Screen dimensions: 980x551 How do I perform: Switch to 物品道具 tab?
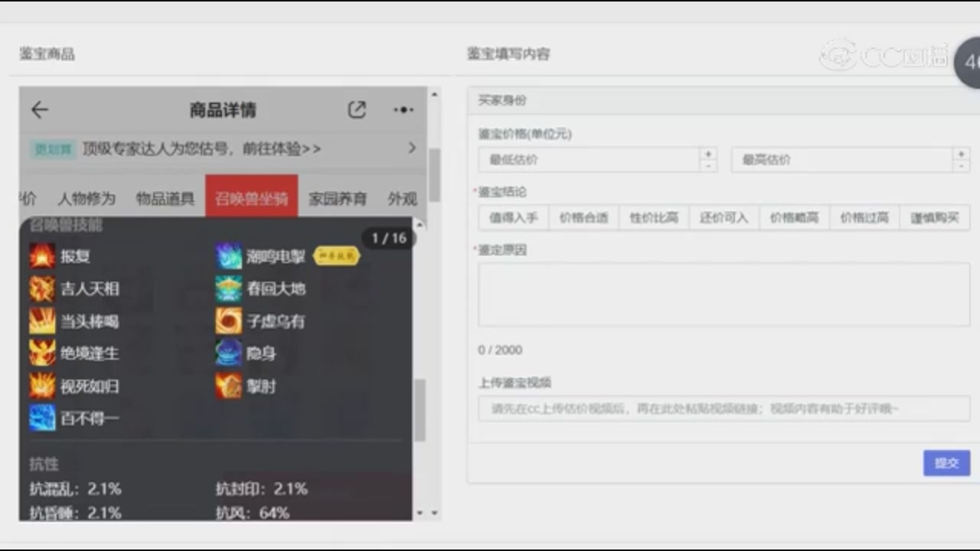(165, 199)
